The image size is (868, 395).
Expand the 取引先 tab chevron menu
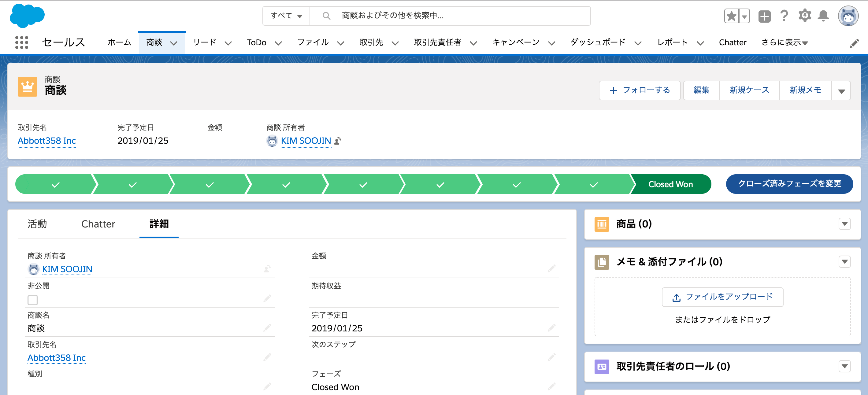point(395,43)
